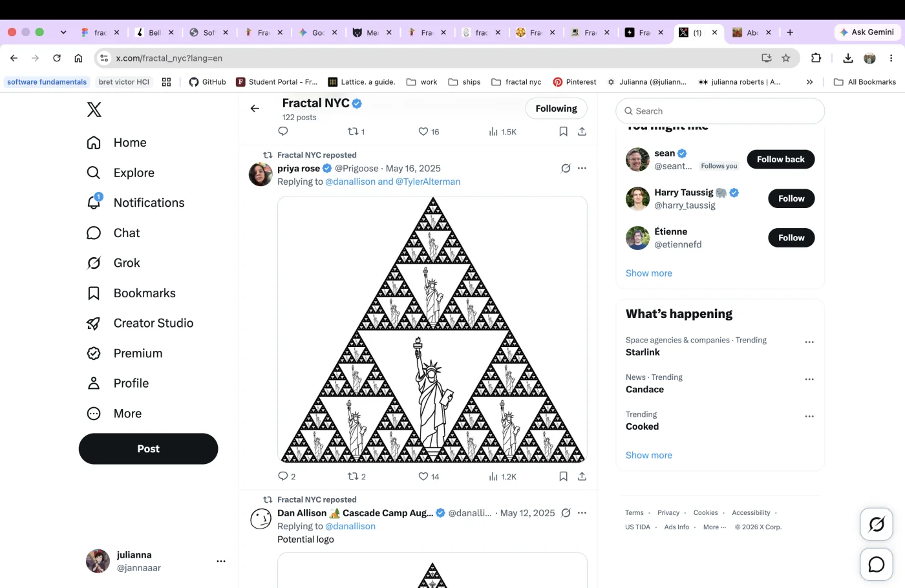
Task: Open Home from the sidebar
Action: pyautogui.click(x=116, y=143)
